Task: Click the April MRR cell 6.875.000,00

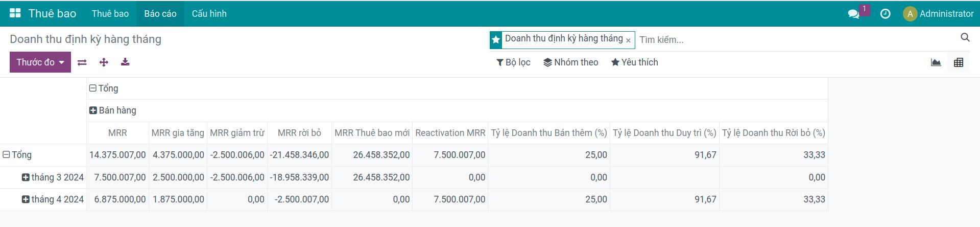Action: pos(117,199)
